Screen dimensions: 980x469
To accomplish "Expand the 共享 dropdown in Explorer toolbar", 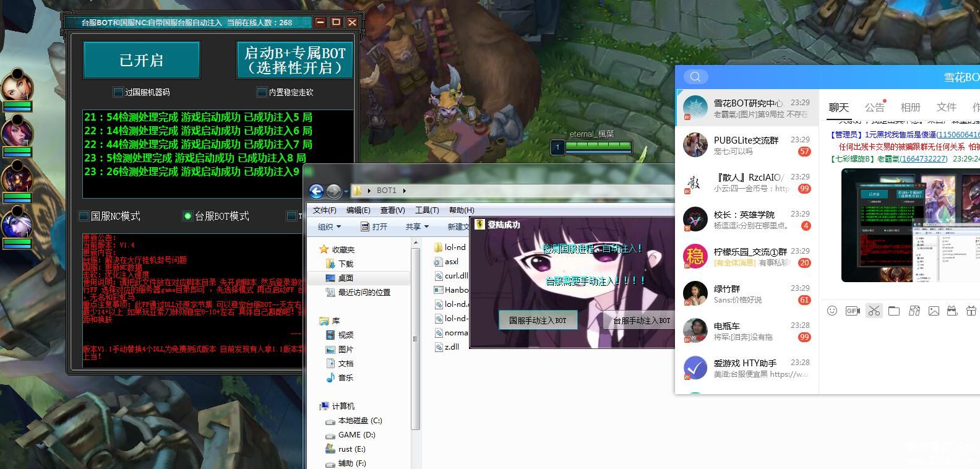I will (417, 227).
